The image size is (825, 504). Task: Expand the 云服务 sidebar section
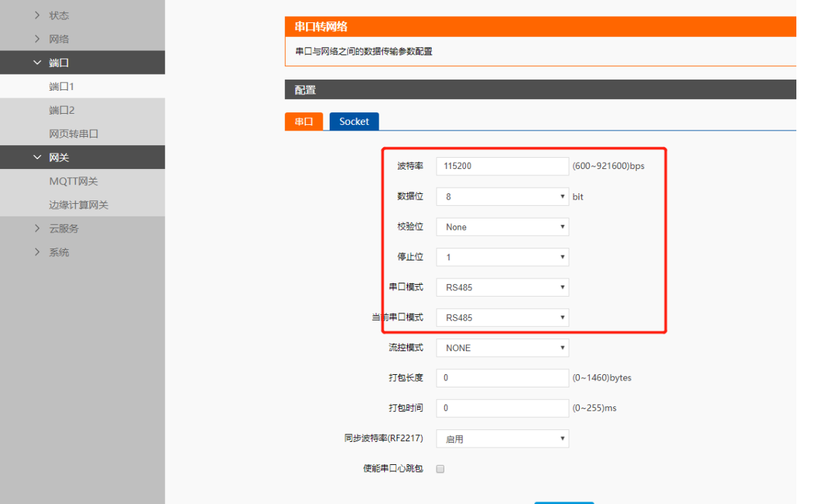coord(63,228)
